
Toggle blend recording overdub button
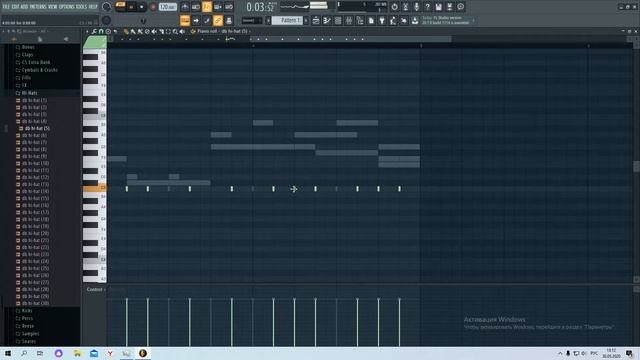tap(218, 7)
